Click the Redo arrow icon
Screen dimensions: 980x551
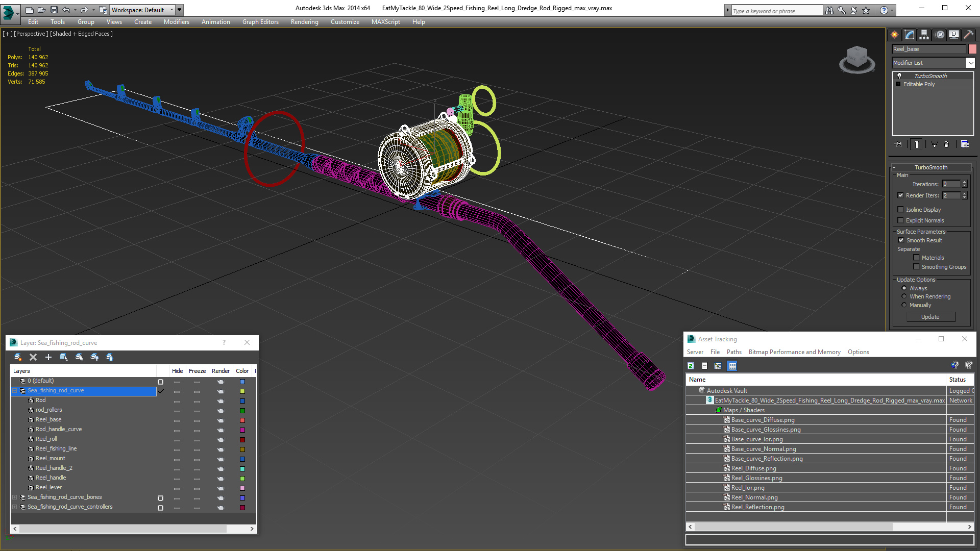click(x=84, y=10)
